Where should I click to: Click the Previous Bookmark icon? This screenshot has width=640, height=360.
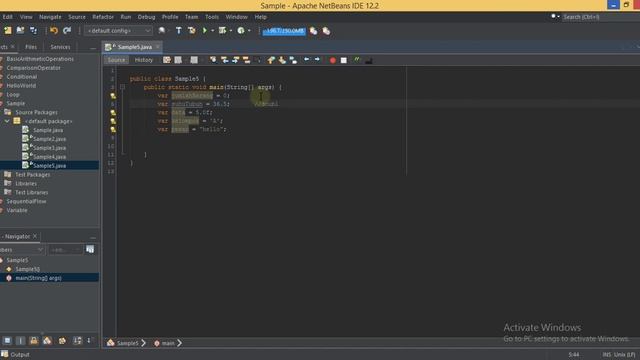271,60
